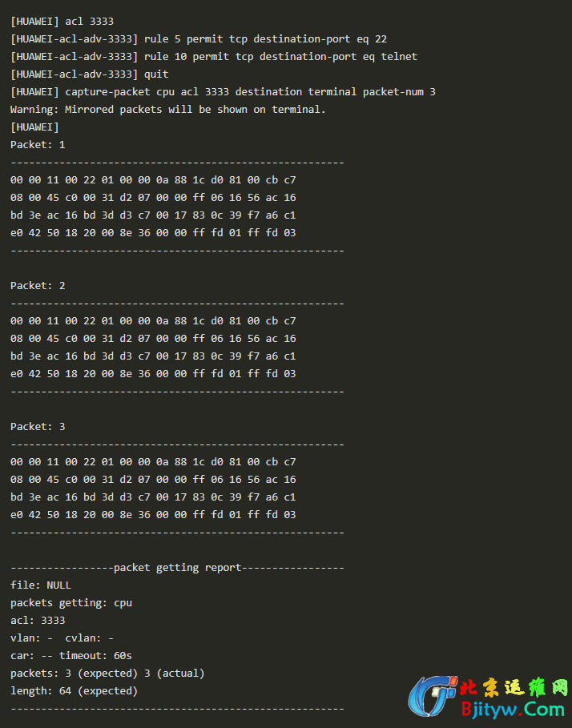Image resolution: width=572 pixels, height=728 pixels.
Task: Click the "length: 64 (expected)" line
Action: click(74, 691)
